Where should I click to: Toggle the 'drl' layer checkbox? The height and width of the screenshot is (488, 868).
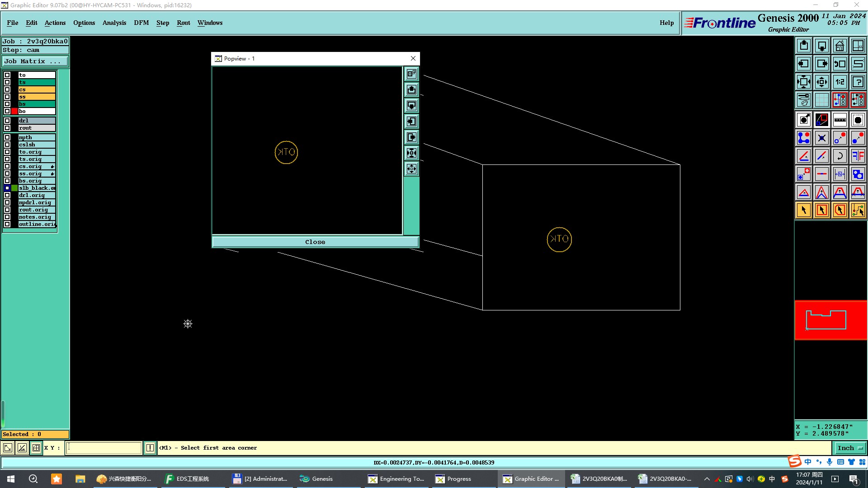point(7,121)
